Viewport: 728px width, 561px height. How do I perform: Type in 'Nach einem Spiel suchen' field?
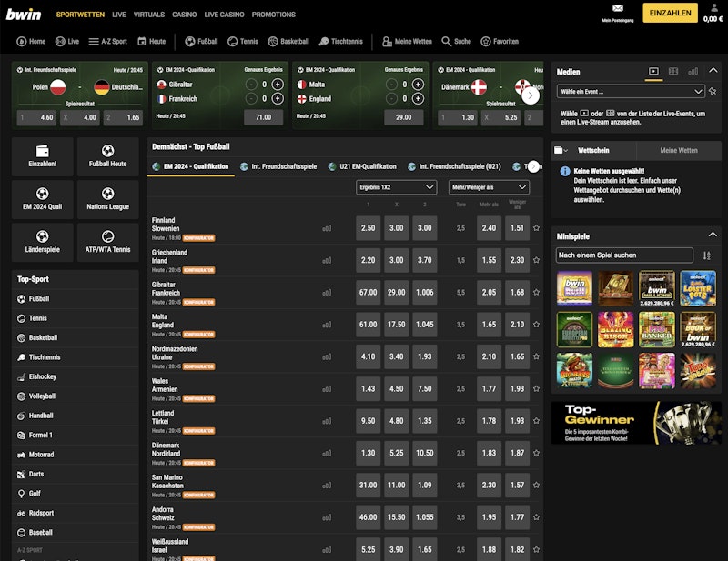coord(624,255)
